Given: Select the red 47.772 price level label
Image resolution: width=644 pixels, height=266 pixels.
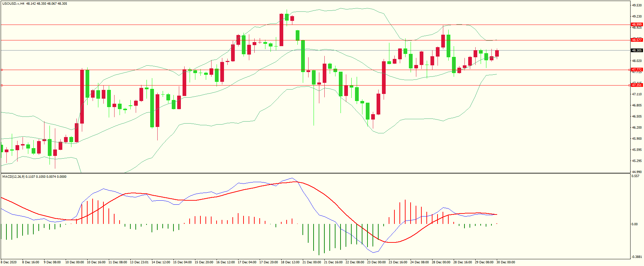Looking at the screenshot, I should [x=637, y=70].
